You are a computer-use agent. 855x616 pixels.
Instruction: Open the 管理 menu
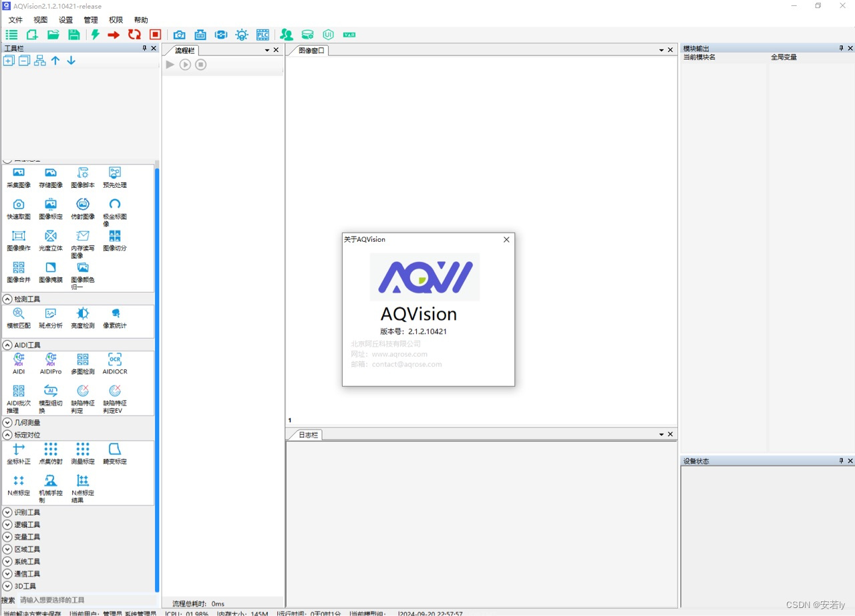pos(91,20)
